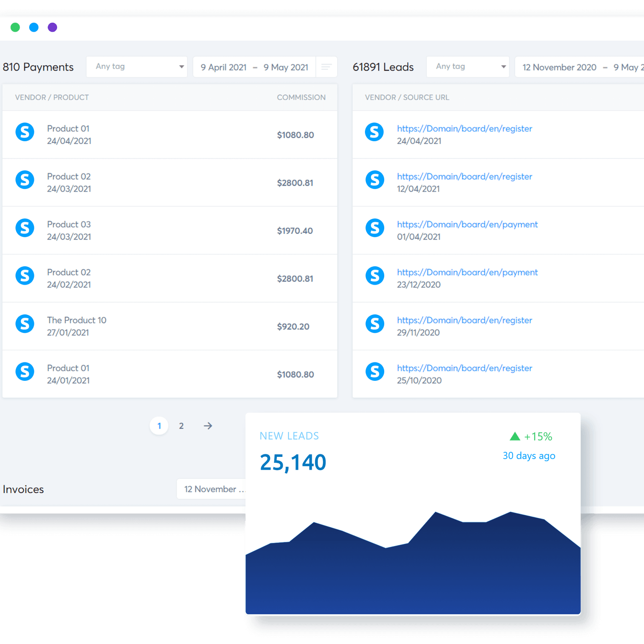Click the '+15%' growth value
The image size is (644, 644).
click(x=538, y=437)
